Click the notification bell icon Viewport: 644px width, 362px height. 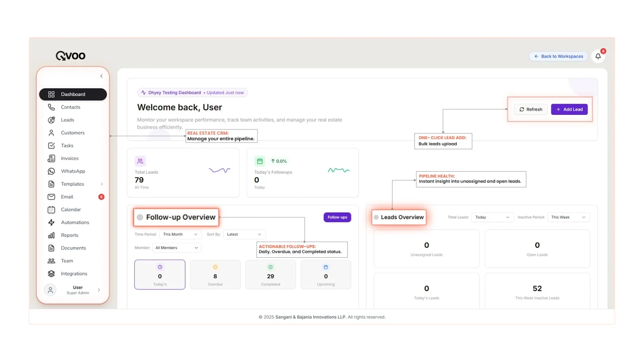pos(598,56)
